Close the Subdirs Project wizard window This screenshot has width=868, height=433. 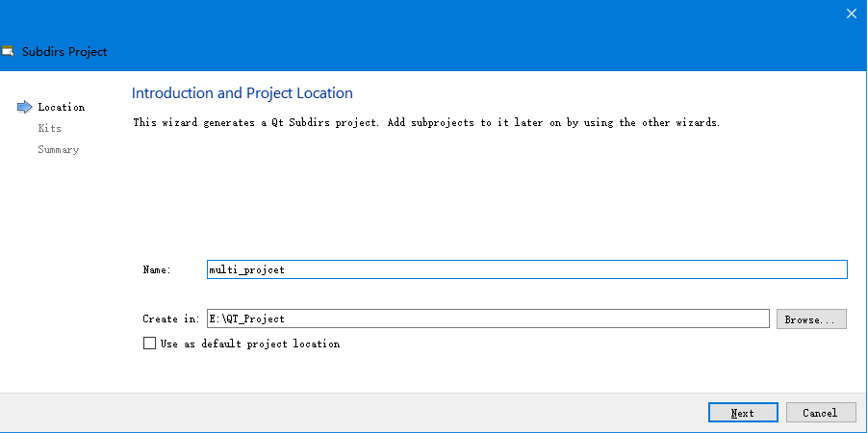click(851, 13)
